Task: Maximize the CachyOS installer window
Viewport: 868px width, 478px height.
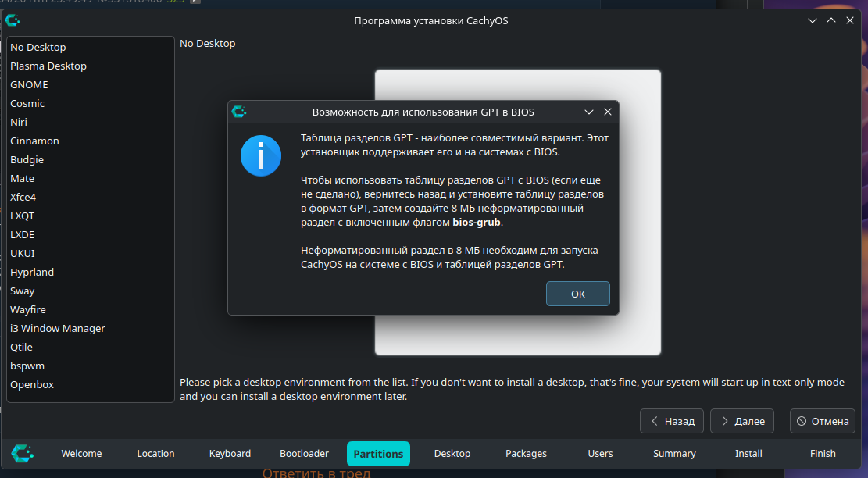Action: pyautogui.click(x=831, y=20)
